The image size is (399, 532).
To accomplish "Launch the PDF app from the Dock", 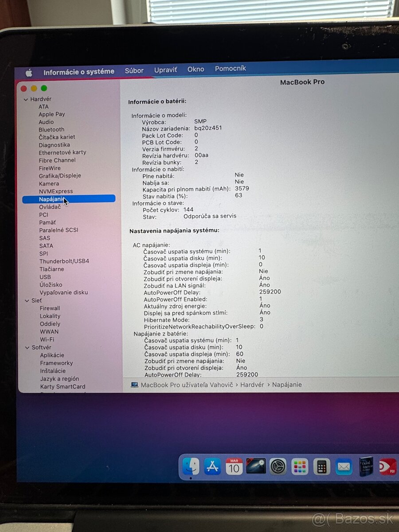I will pos(388,466).
